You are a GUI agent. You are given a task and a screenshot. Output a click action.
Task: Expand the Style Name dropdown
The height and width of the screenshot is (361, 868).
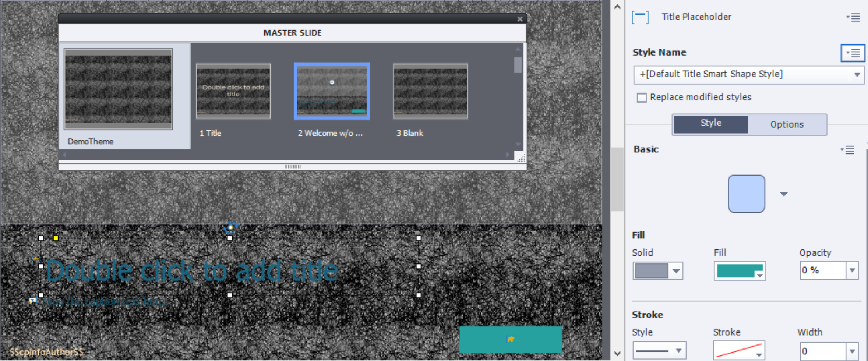click(857, 75)
